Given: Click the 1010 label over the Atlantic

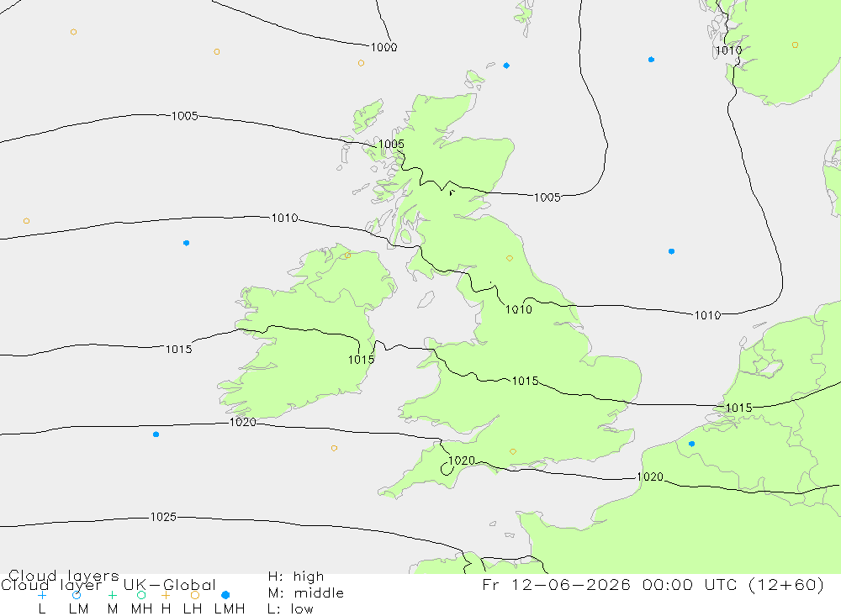Looking at the screenshot, I should coord(284,218).
